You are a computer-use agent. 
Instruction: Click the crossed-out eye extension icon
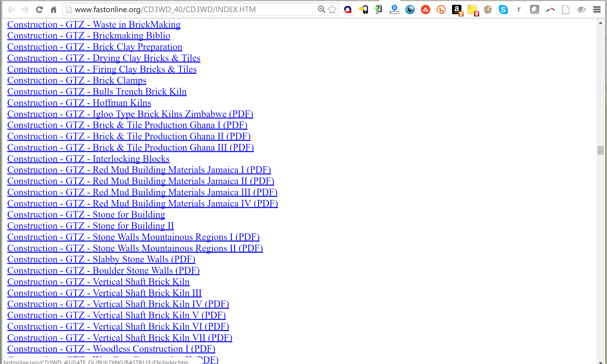tap(581, 10)
